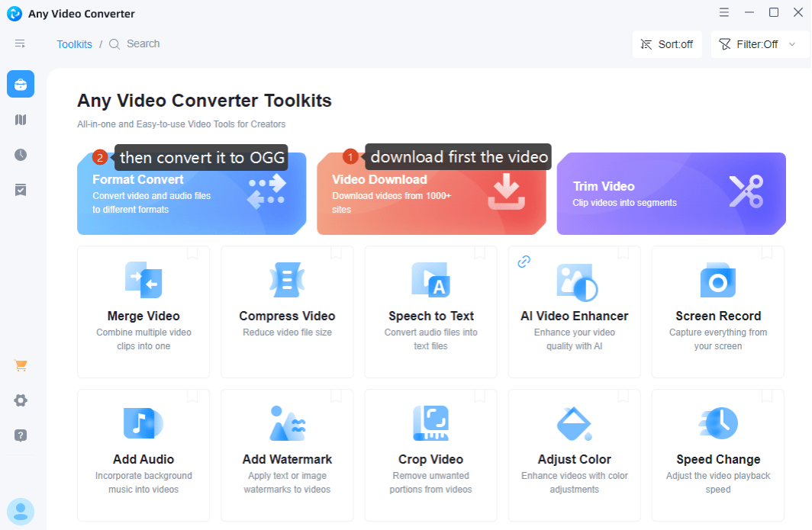Click the Toolkits breadcrumb tab
The image size is (812, 530).
pos(74,44)
